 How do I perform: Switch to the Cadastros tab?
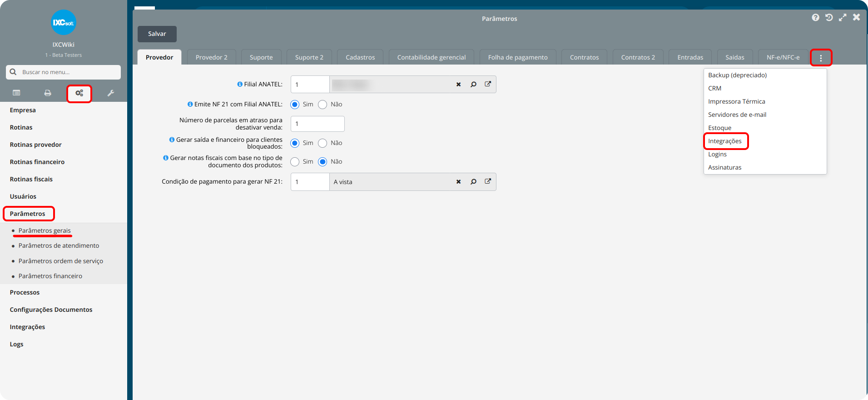(x=360, y=57)
